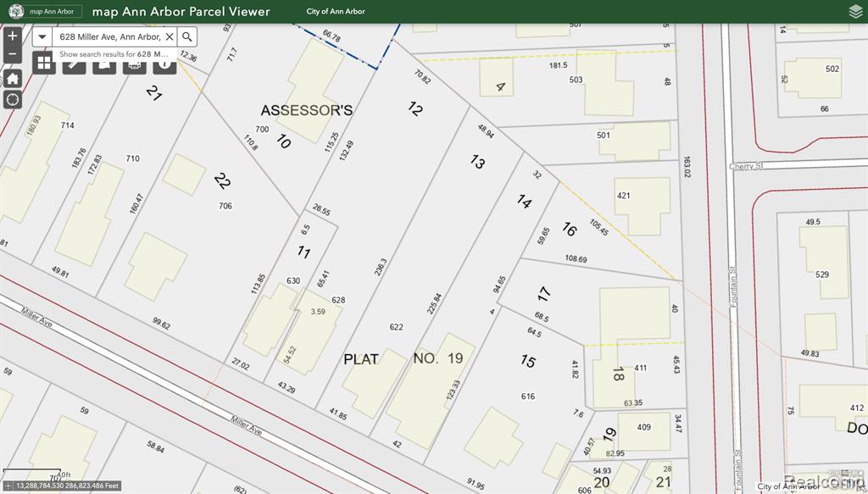Click the coordinates readout in status bar

pyautogui.click(x=68, y=486)
